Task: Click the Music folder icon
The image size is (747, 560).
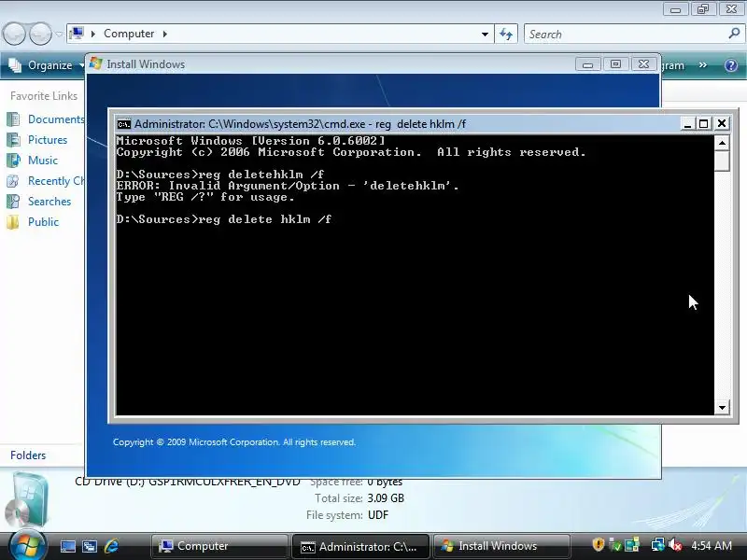Action: (x=13, y=160)
